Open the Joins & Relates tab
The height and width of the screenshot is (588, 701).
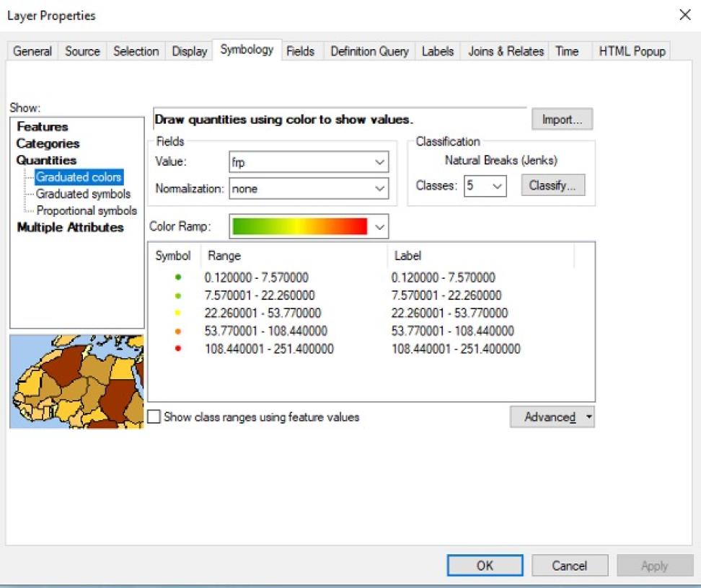click(506, 51)
